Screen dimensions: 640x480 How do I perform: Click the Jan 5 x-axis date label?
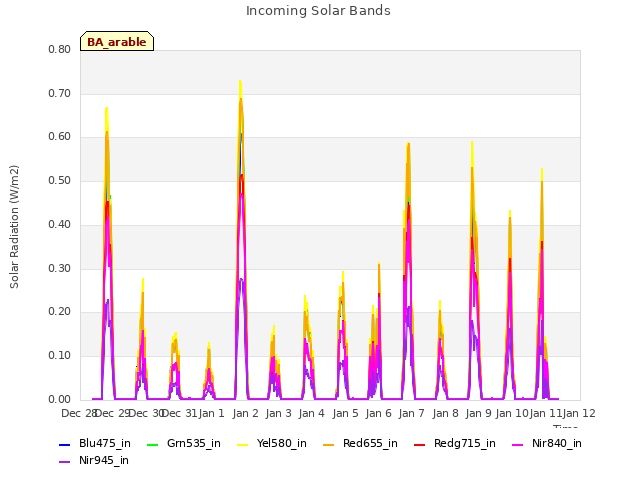[x=346, y=413]
